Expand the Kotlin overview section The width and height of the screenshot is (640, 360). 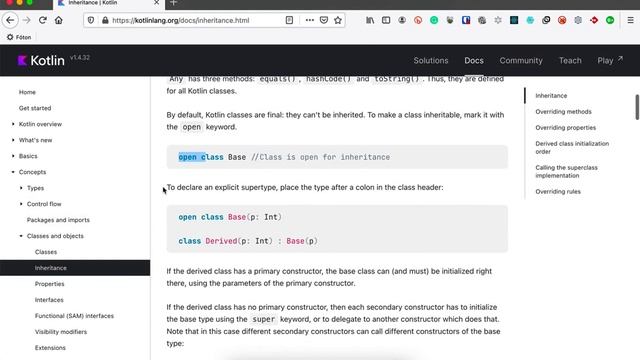tap(13, 124)
